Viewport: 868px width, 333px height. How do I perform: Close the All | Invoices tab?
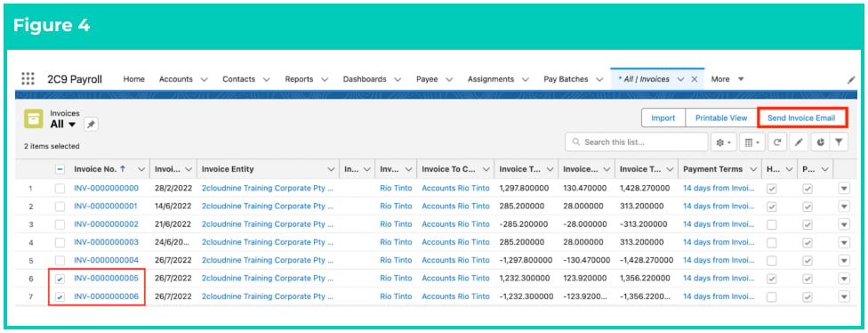point(695,79)
